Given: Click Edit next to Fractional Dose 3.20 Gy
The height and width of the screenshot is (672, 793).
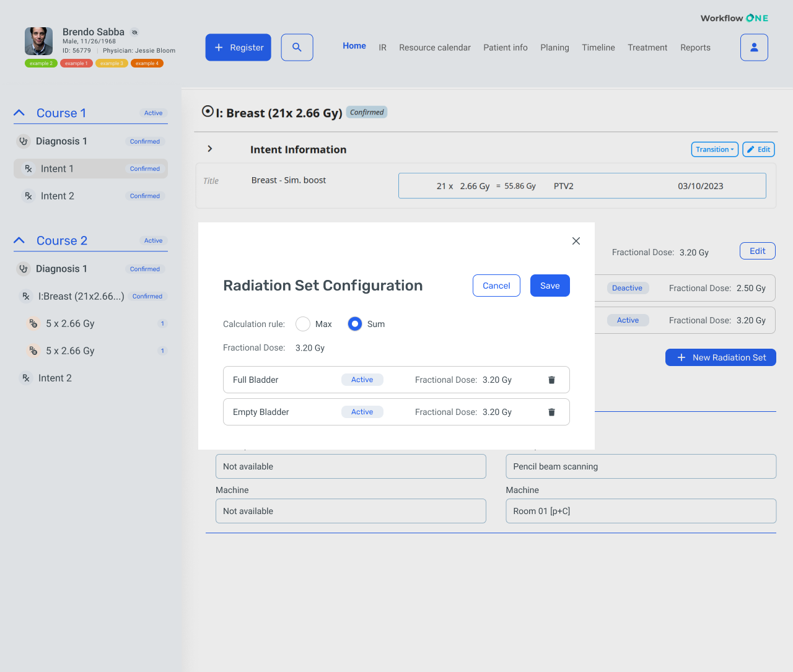Looking at the screenshot, I should [x=758, y=251].
